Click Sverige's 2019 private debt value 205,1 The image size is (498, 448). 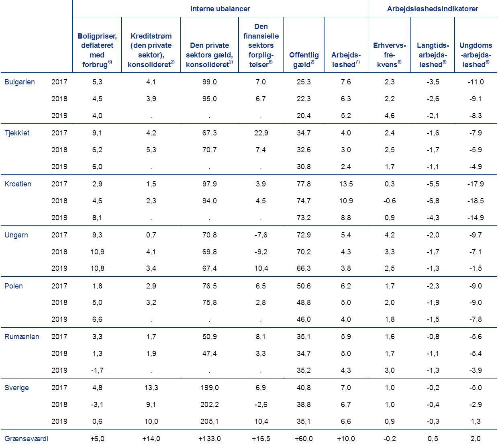(x=209, y=421)
